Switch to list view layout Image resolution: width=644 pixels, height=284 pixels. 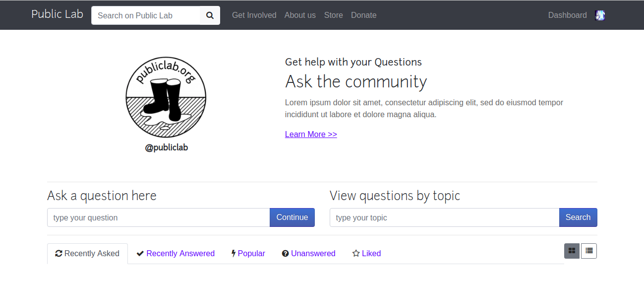click(589, 251)
